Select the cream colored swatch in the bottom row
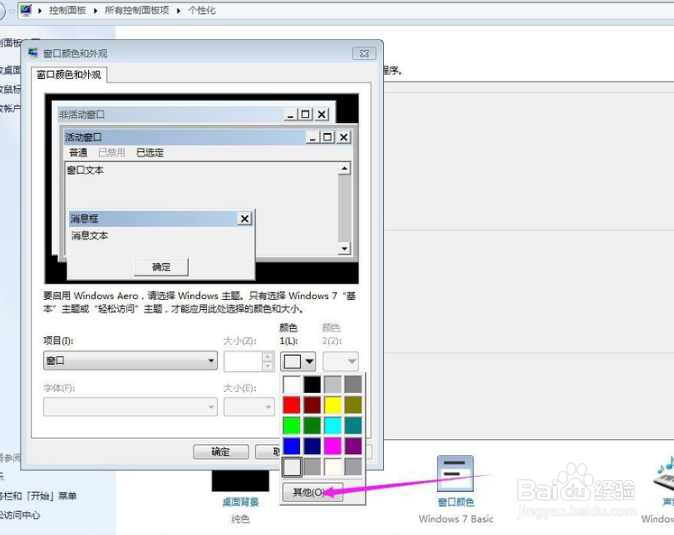Screen dimensions: 674x535 click(333, 467)
